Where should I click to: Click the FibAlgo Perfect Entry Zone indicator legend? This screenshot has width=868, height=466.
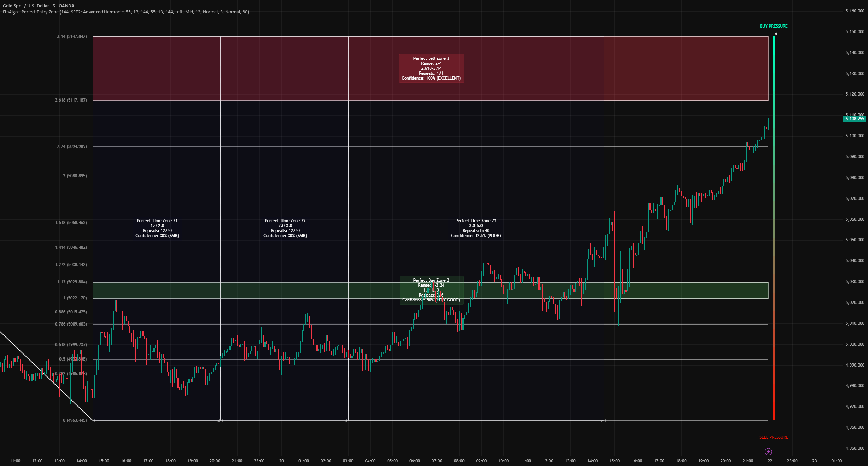click(126, 12)
